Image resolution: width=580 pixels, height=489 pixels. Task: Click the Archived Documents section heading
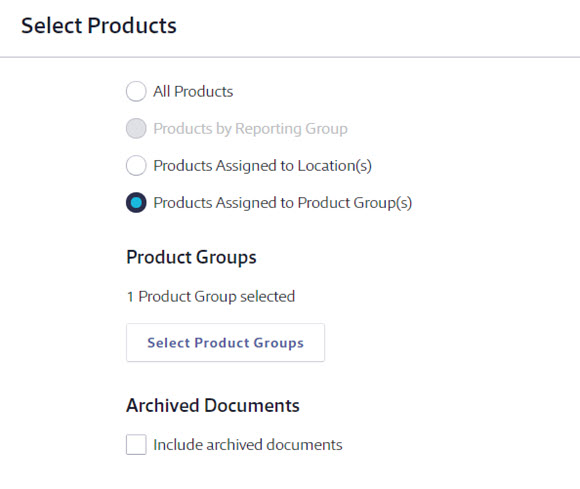click(x=213, y=405)
